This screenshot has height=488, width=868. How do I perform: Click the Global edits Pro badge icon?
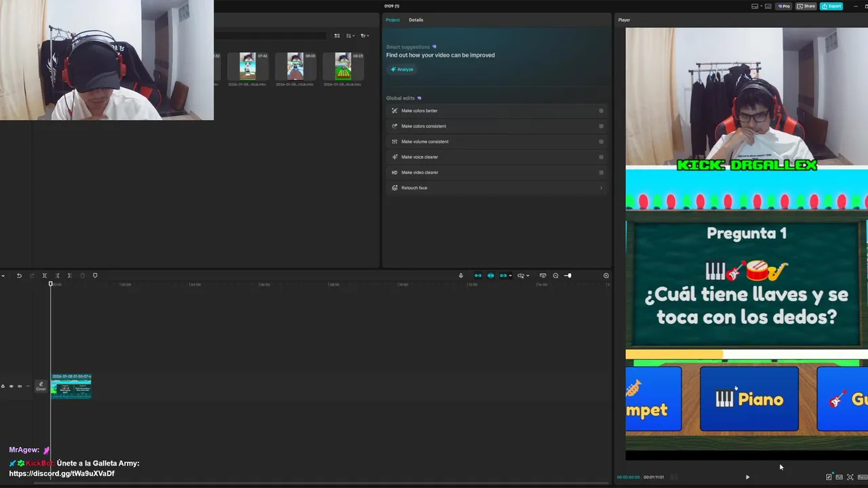(x=419, y=98)
